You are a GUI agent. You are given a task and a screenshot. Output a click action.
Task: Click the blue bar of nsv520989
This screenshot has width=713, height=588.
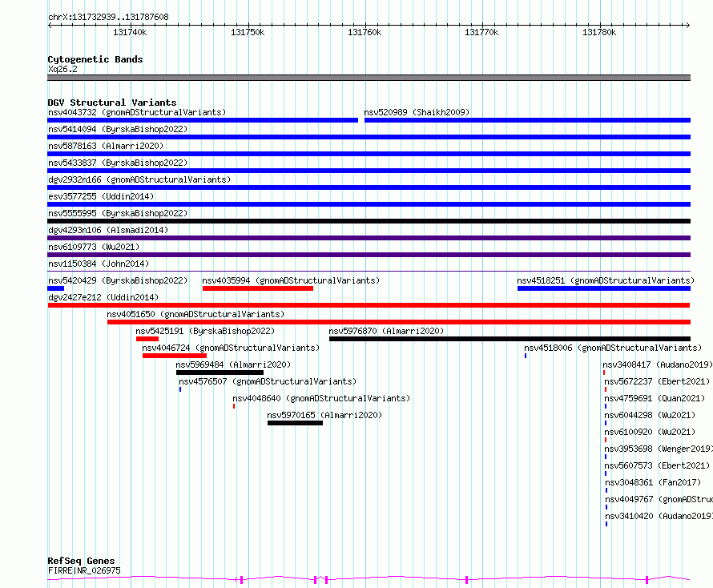527,120
